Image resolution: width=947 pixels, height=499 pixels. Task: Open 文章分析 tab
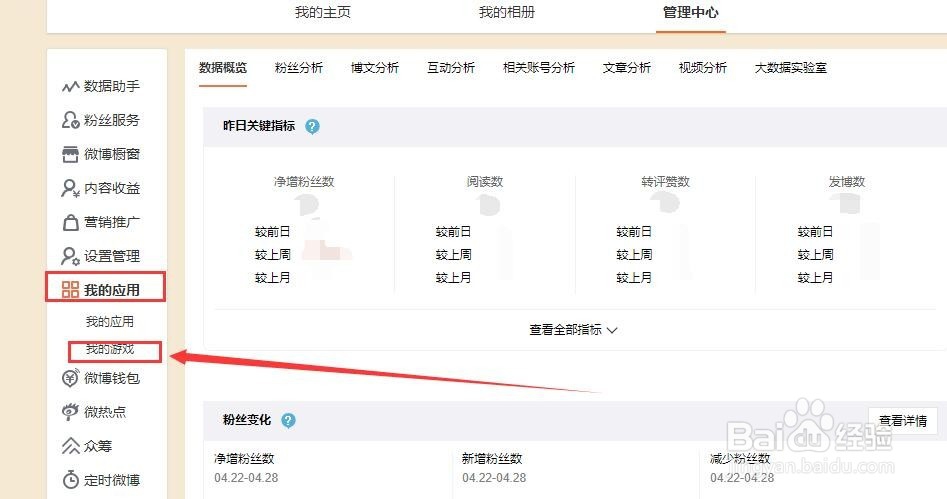(627, 68)
